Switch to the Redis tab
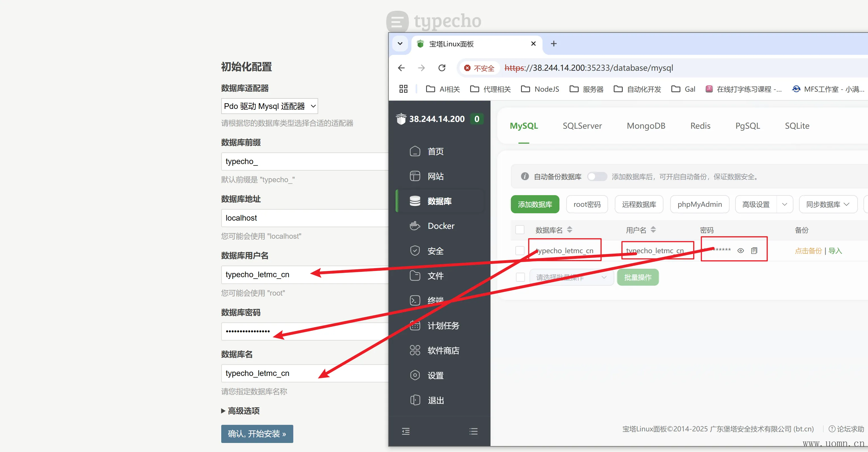 700,126
